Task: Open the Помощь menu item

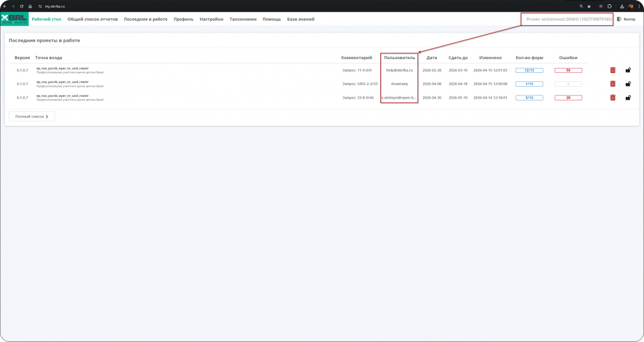Action: [272, 19]
